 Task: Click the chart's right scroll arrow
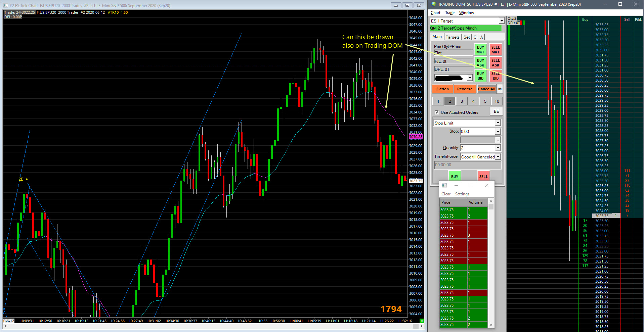tap(422, 326)
